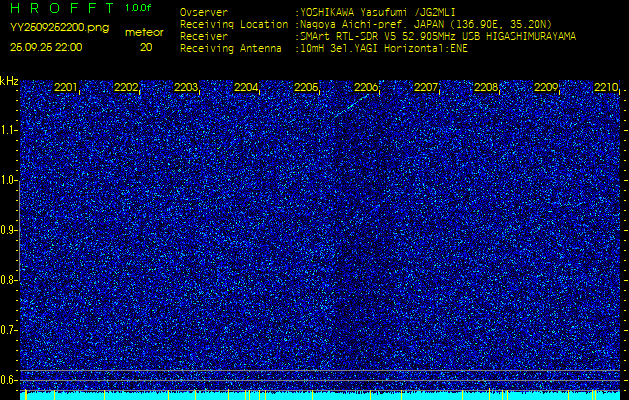Click the 0.7 frequency axis label
Viewport: 629px width, 400px height.
pos(8,331)
